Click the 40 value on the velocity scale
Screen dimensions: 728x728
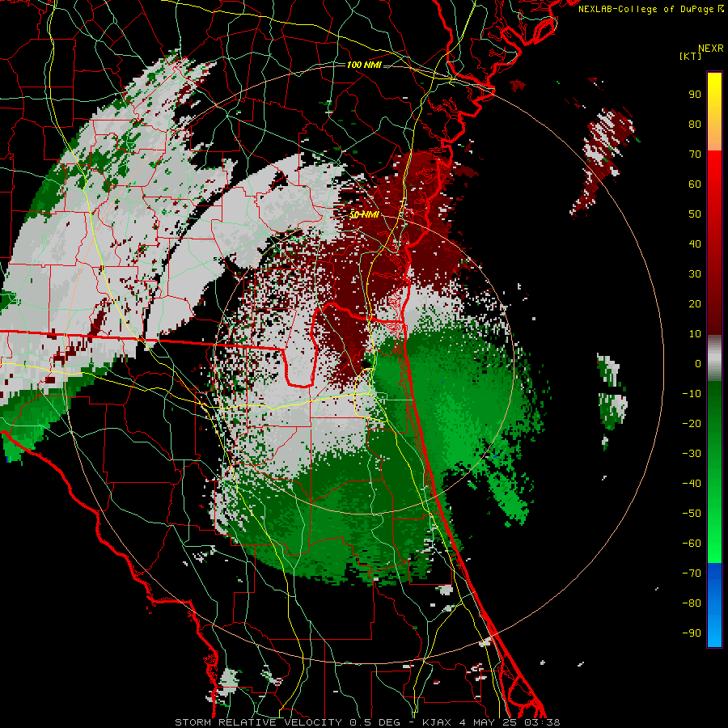(x=695, y=243)
